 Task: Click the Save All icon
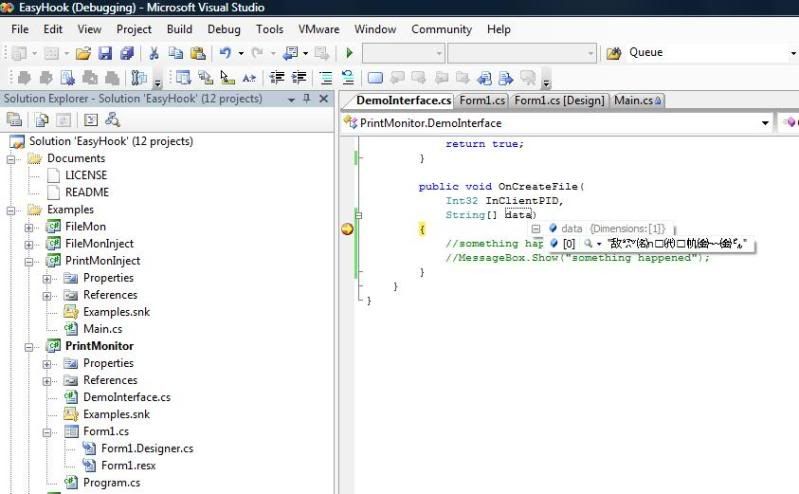pyautogui.click(x=126, y=53)
